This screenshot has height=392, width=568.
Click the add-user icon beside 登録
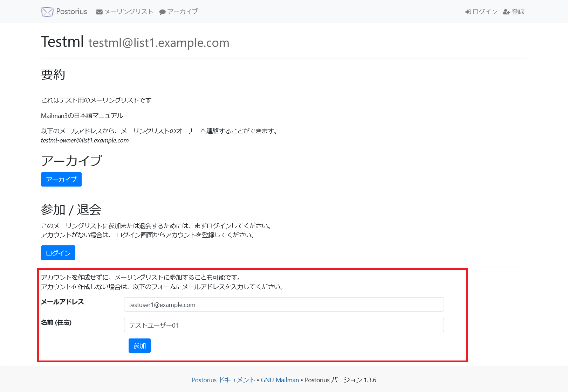[506, 12]
